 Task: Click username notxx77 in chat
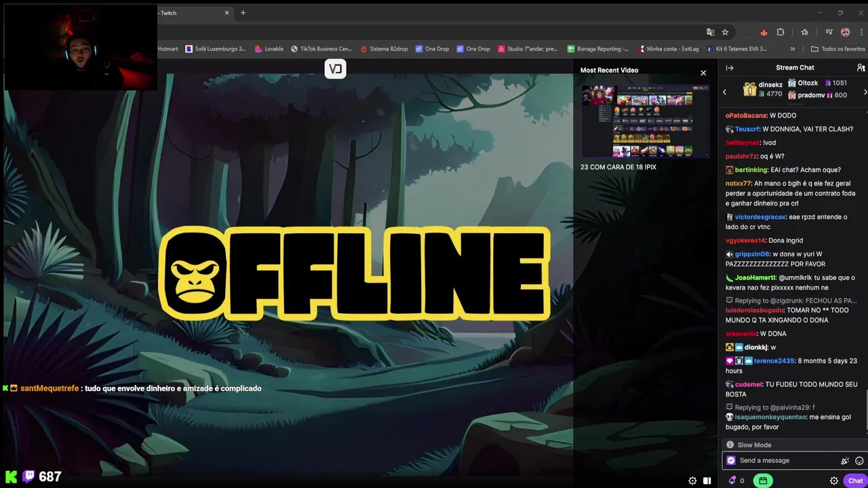click(738, 184)
